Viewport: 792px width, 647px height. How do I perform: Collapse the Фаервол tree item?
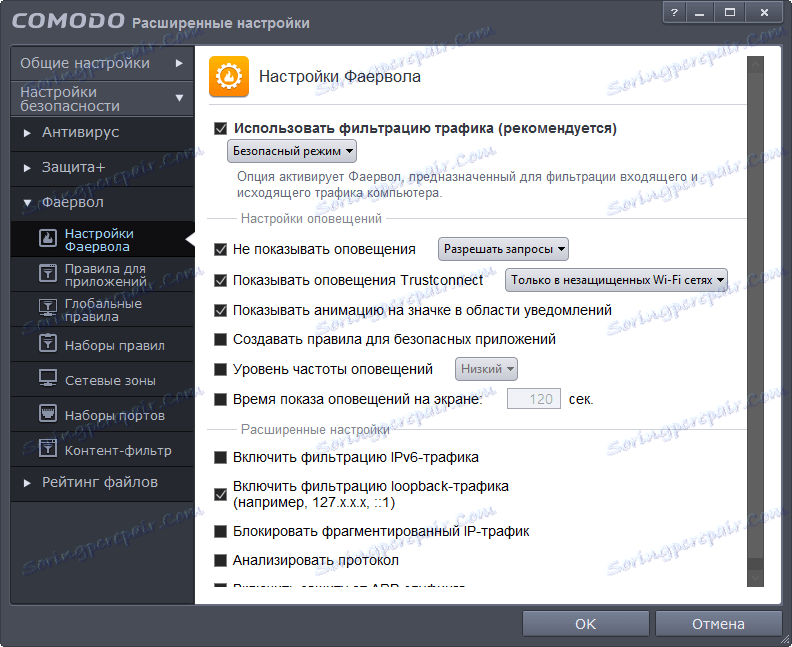point(102,203)
